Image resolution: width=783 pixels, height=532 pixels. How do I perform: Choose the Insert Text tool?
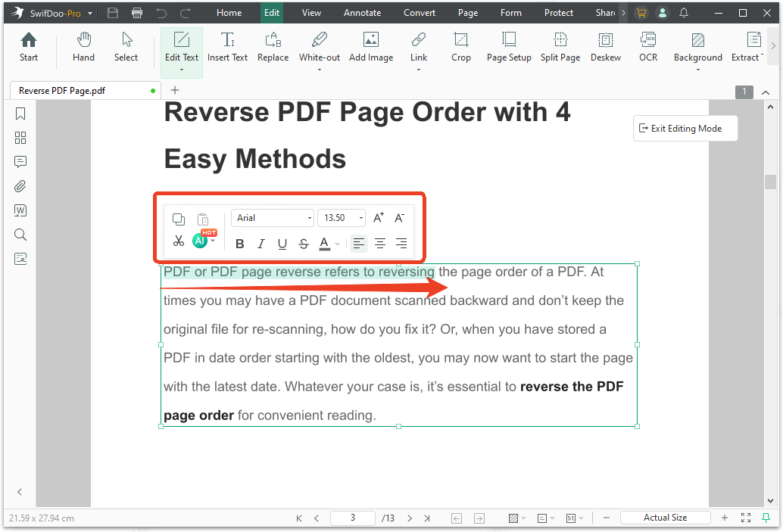(227, 48)
